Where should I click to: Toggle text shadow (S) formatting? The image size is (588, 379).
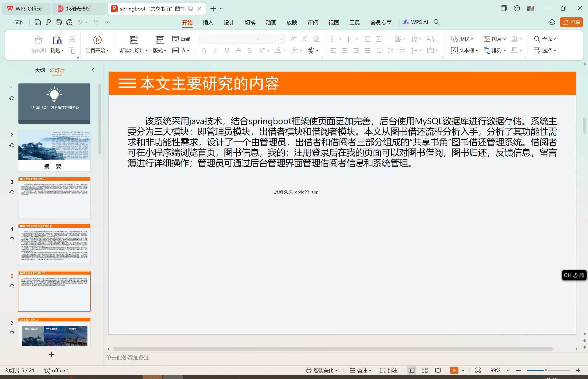[x=249, y=50]
